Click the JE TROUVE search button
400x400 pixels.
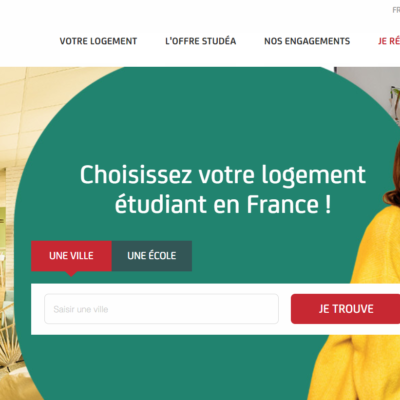click(345, 309)
